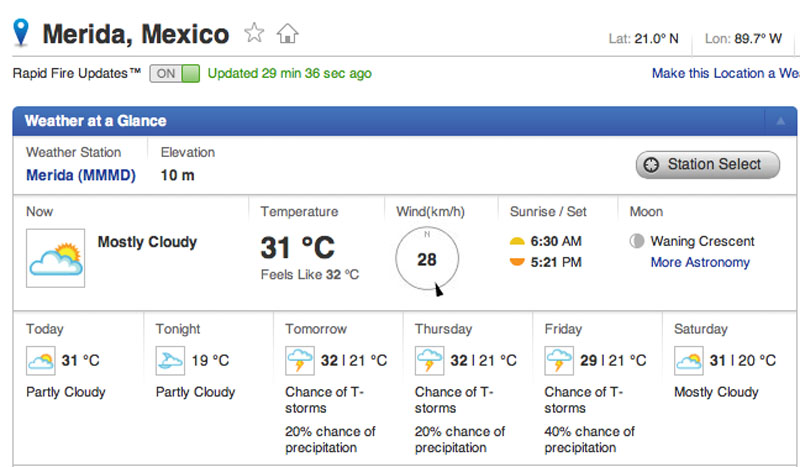Select Tomorrow's thunderstorm forecast icon
Screen dimensions: 800x467
[299, 360]
